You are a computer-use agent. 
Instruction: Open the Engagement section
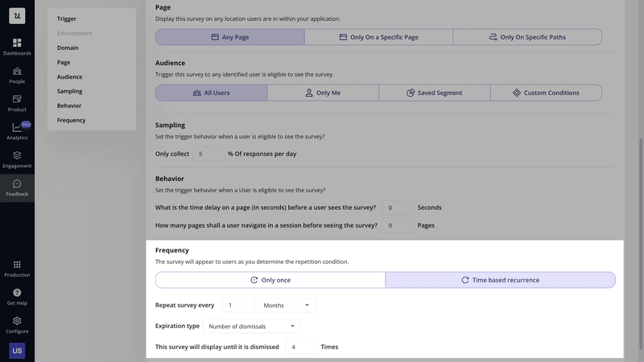click(x=17, y=159)
